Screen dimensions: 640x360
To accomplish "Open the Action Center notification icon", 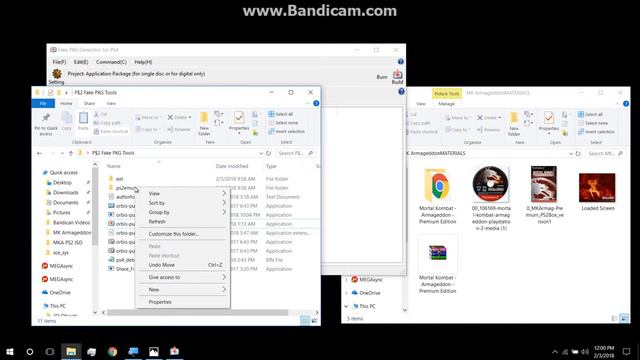I will coord(627,351).
